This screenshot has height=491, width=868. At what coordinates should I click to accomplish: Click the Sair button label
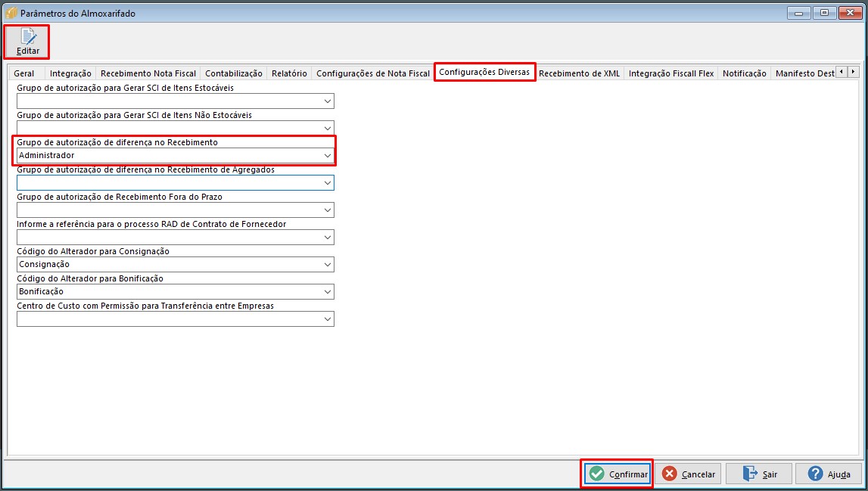click(770, 474)
